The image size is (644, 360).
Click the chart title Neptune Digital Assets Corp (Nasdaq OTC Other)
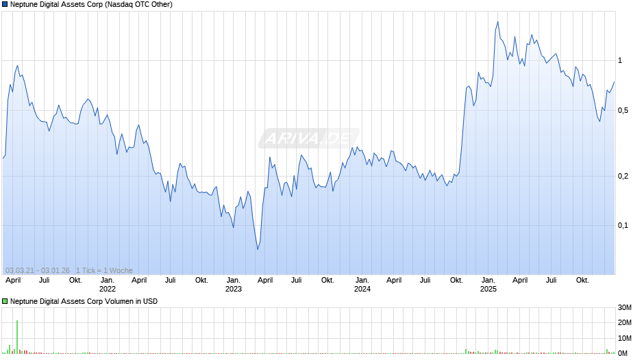point(91,5)
